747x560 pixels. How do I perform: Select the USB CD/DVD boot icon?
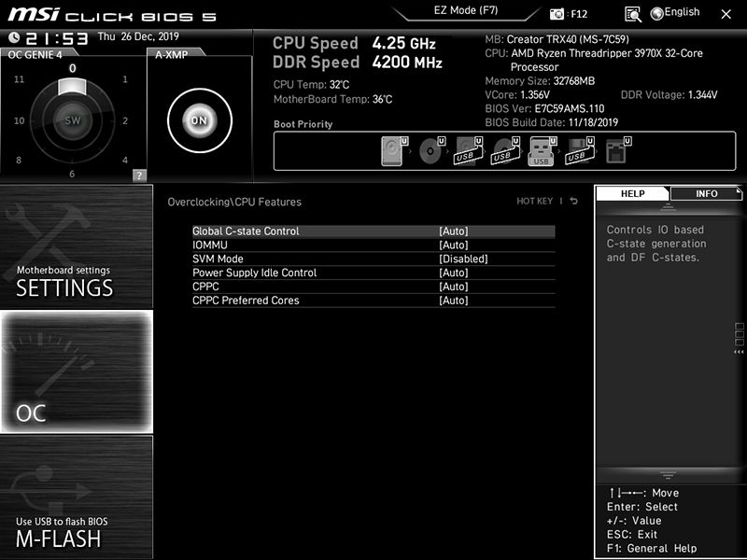pos(505,151)
